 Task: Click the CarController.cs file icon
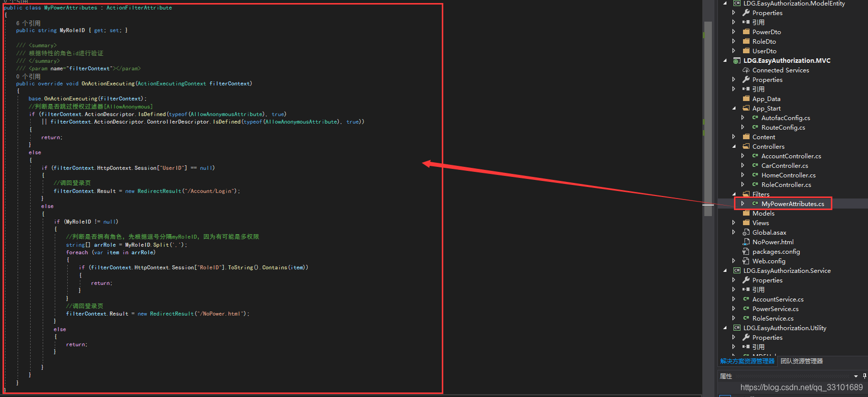pos(755,165)
